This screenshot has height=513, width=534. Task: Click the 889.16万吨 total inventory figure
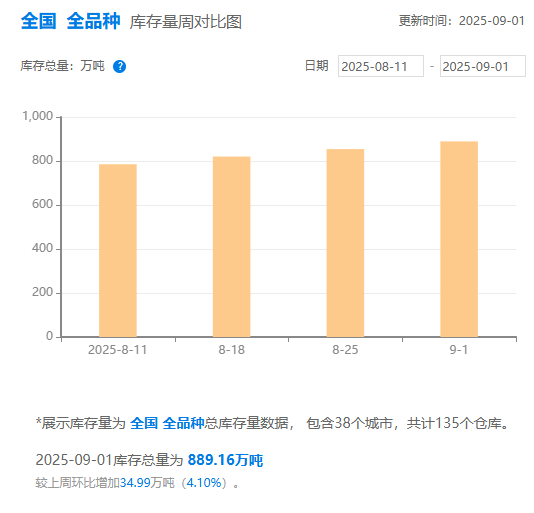(x=225, y=460)
